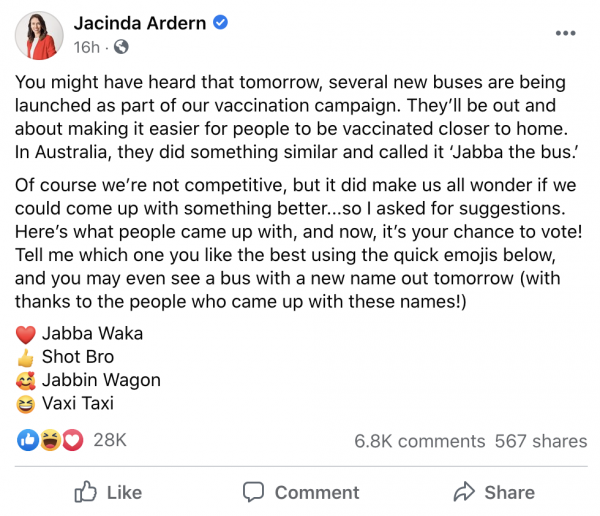Click the blue Like reaction icon in summary
The width and height of the screenshot is (600, 516).
[28, 440]
